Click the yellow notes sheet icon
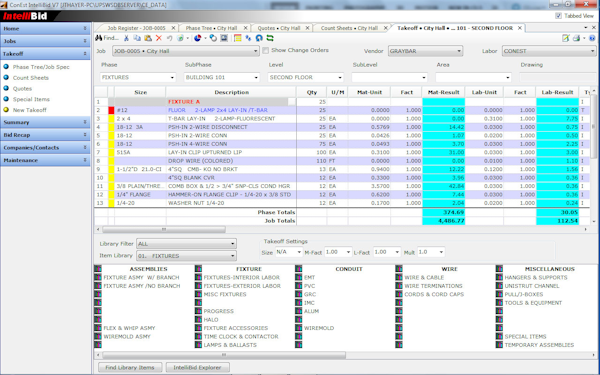 (238, 38)
